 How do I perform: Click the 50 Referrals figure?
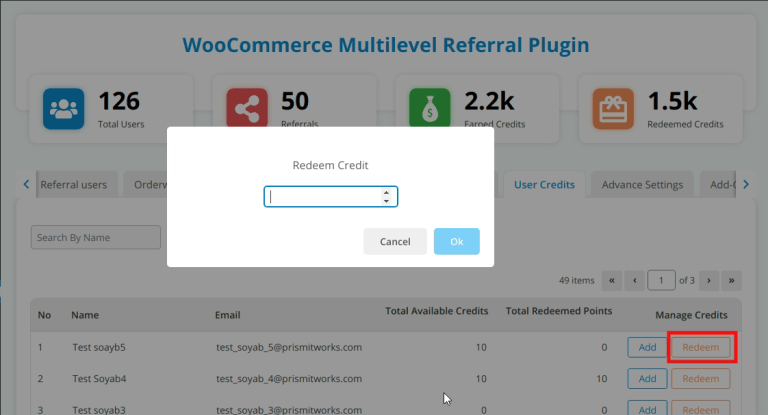295,101
